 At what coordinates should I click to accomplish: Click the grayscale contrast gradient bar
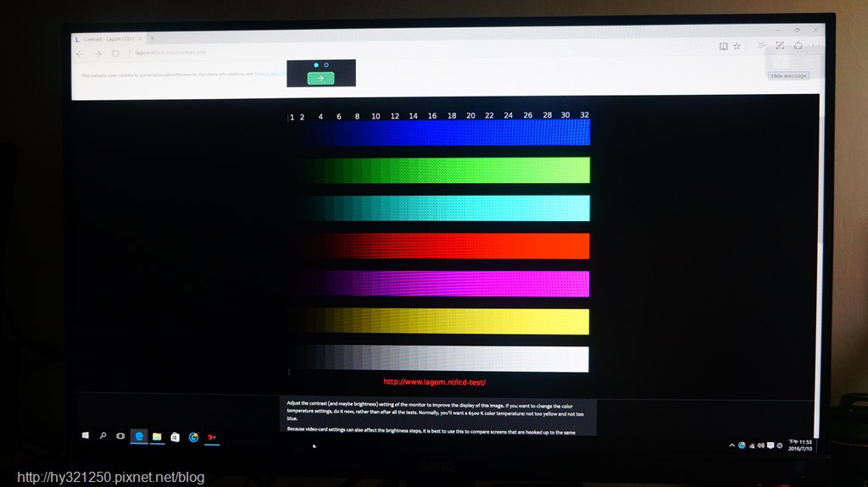[441, 359]
